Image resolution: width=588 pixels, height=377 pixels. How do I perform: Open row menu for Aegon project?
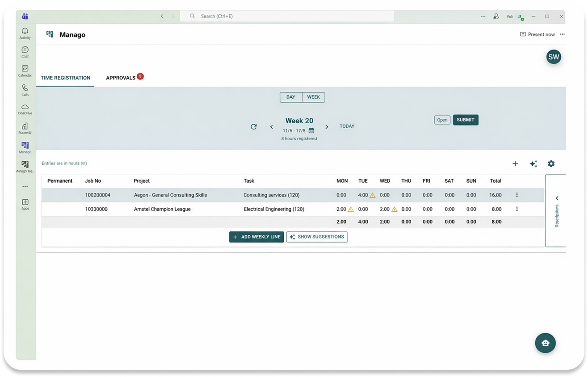pos(517,195)
